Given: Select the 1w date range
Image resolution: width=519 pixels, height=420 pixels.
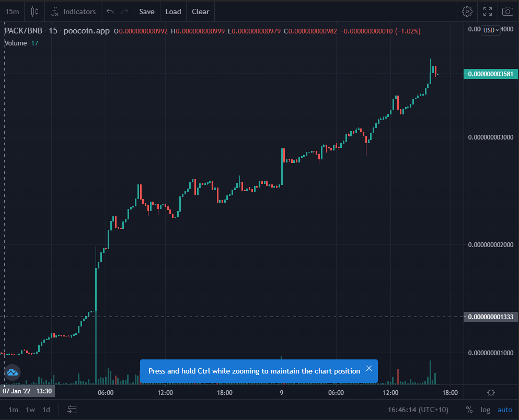Looking at the screenshot, I should pos(30,410).
